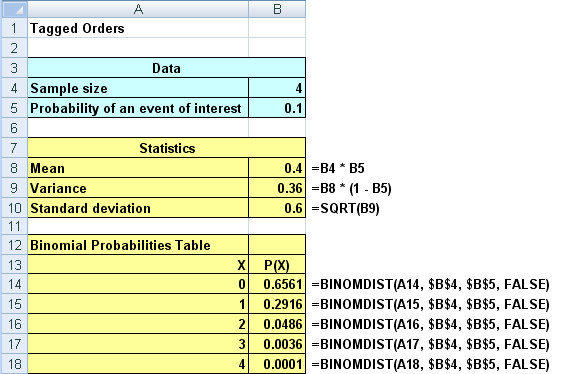The height and width of the screenshot is (374, 577).
Task: Select the X value 3 in row 17
Action: [x=138, y=344]
